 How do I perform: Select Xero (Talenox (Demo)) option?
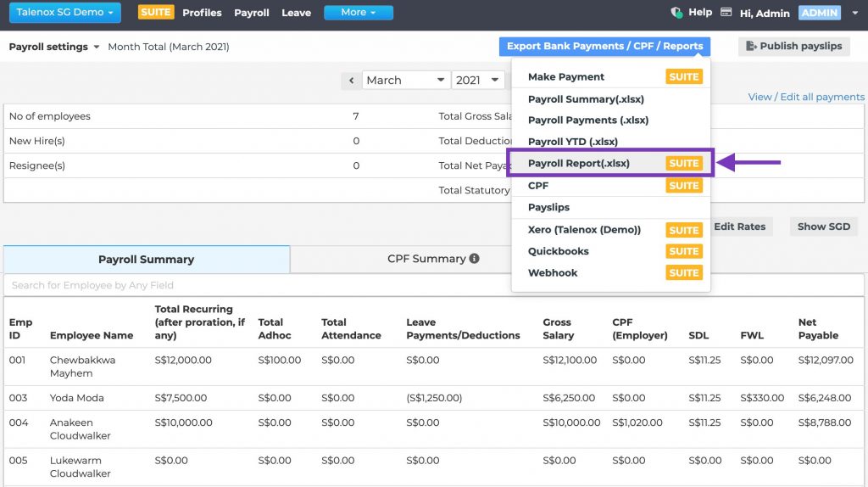pyautogui.click(x=610, y=230)
